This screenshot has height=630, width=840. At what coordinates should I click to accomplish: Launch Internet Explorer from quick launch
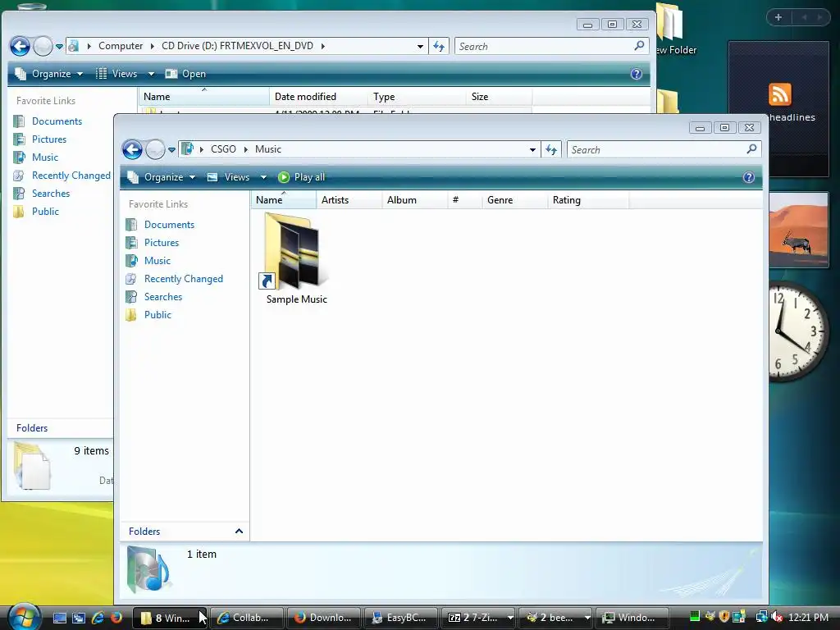98,618
